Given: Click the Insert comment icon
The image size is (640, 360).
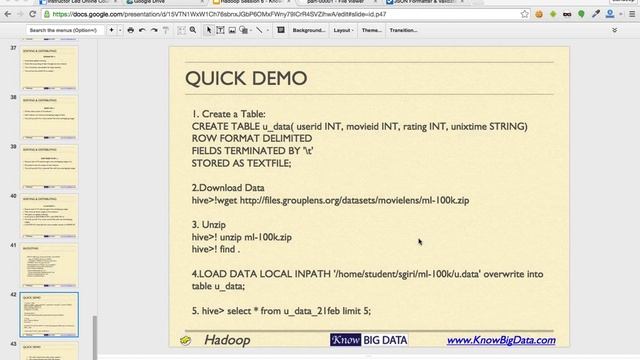Looking at the screenshot, I should [281, 30].
